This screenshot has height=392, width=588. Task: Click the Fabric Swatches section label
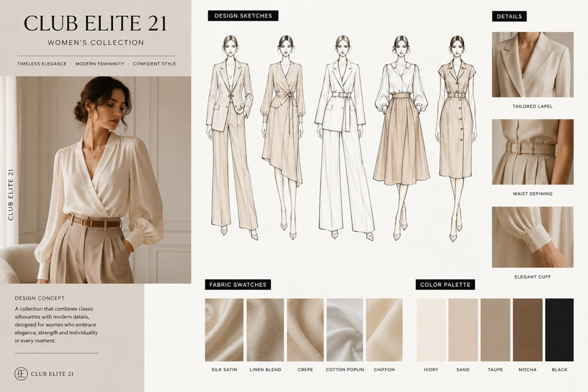pyautogui.click(x=238, y=285)
